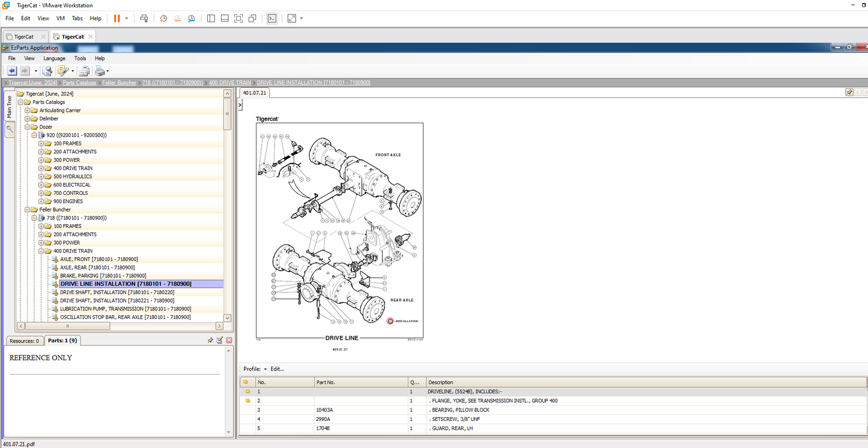868x448 pixels.
Task: Click the search magnifier sidebar tab
Action: [9, 129]
